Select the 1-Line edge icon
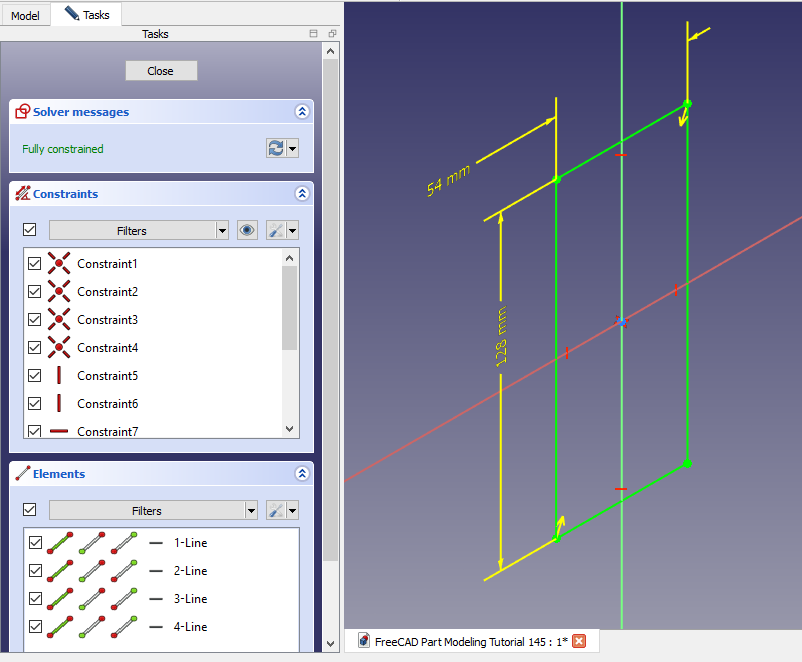The height and width of the screenshot is (662, 802). pyautogui.click(x=60, y=543)
